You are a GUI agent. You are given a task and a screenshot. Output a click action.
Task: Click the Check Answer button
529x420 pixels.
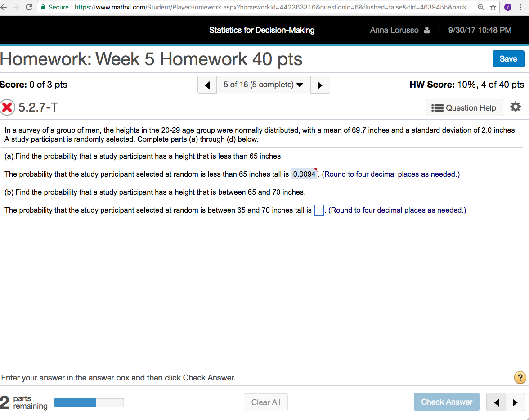446,402
